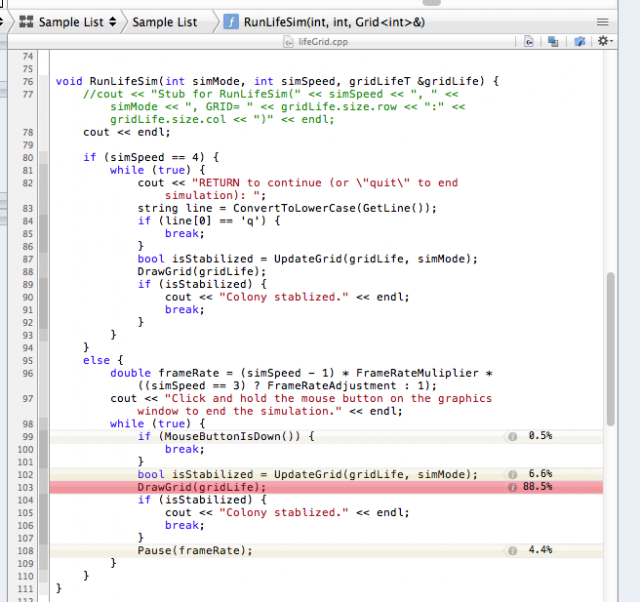
Task: Click the lifeGrid.cpp file name header
Action: pos(323,42)
